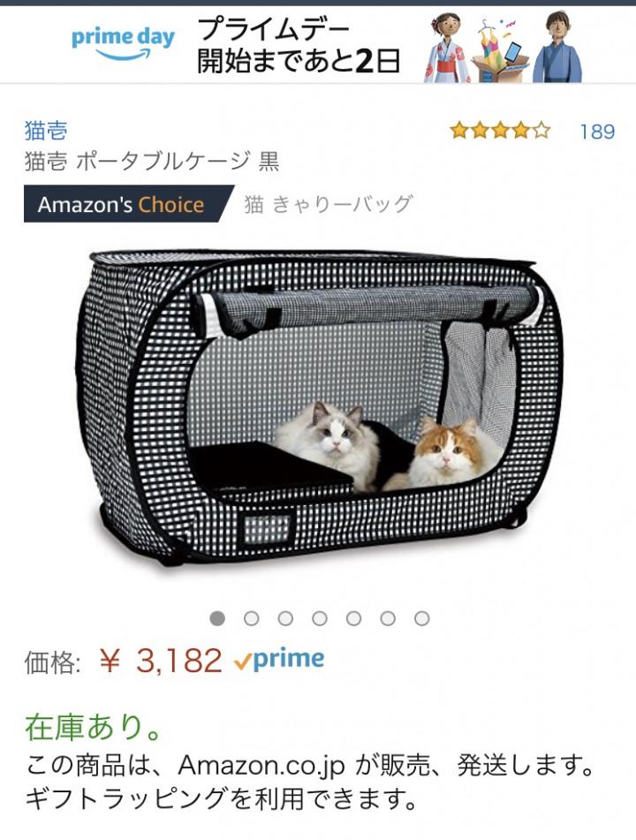Select the third image carousel dot
The width and height of the screenshot is (636, 840).
click(x=285, y=619)
